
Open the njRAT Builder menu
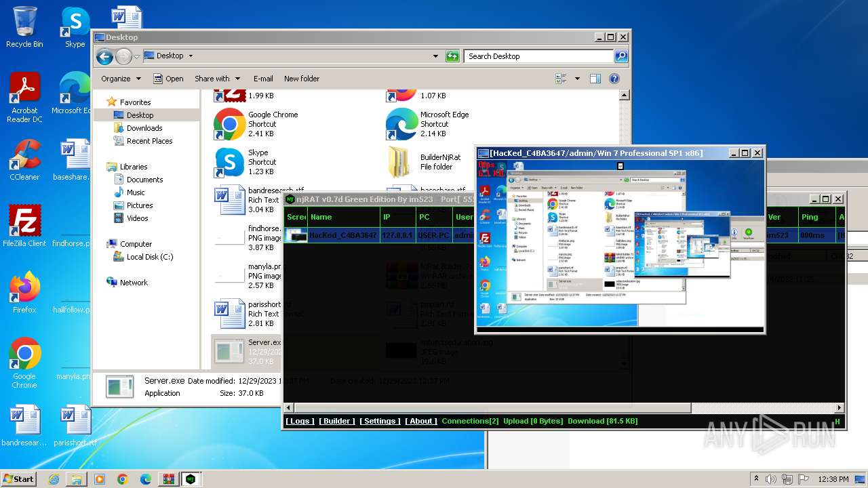(x=337, y=421)
